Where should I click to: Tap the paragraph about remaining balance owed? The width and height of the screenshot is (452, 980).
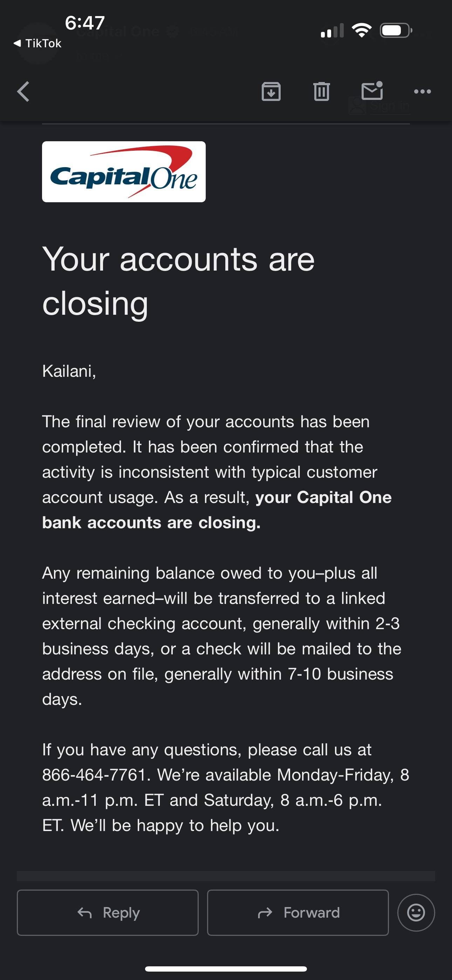(x=221, y=636)
